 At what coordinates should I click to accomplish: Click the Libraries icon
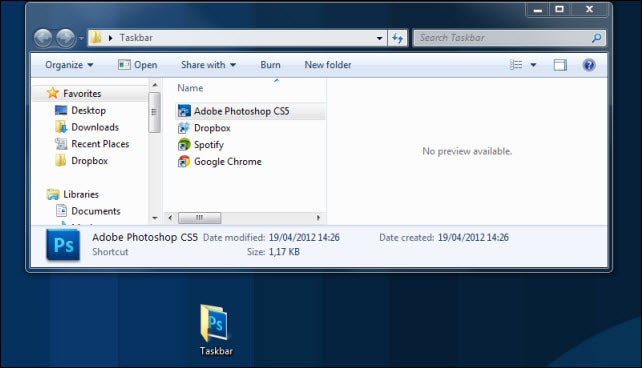click(53, 194)
